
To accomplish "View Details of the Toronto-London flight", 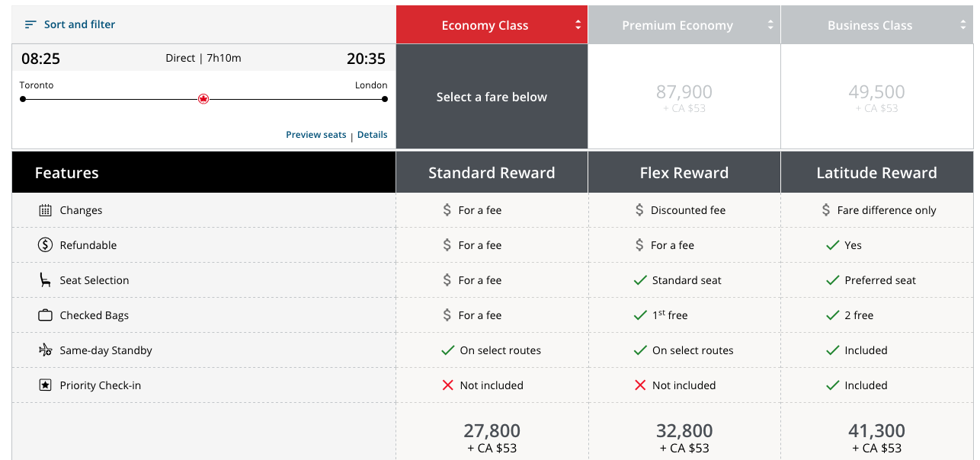I will pos(372,135).
